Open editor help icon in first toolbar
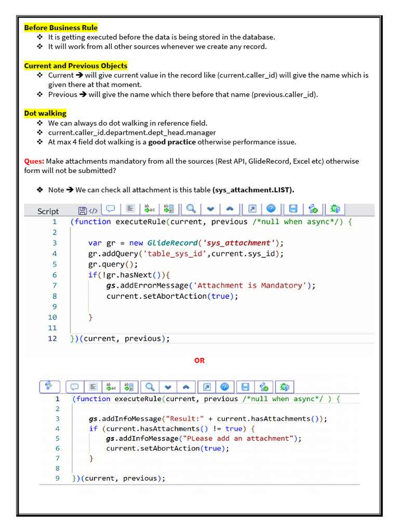399x532 pixels. [271, 208]
